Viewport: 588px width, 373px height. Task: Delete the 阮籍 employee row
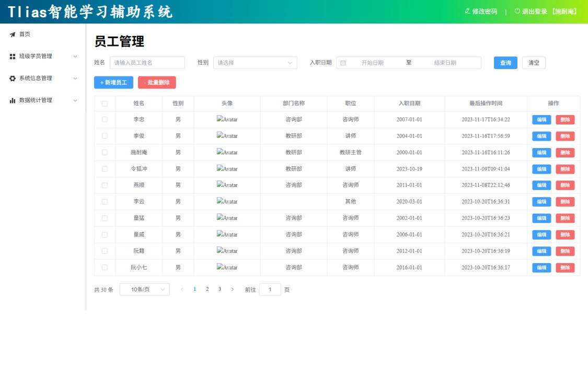[x=565, y=252]
